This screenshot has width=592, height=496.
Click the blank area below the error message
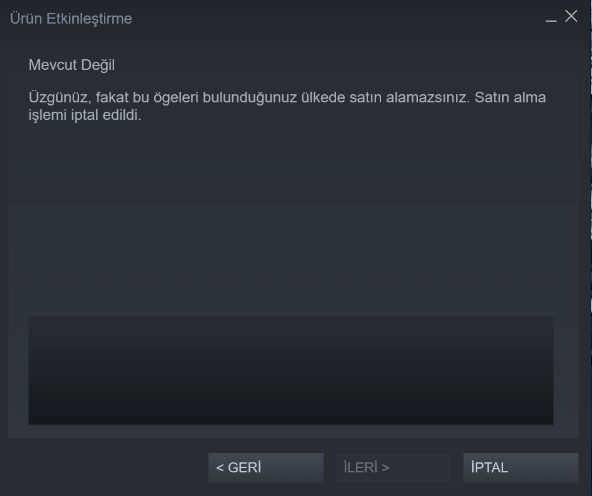pyautogui.click(x=291, y=217)
